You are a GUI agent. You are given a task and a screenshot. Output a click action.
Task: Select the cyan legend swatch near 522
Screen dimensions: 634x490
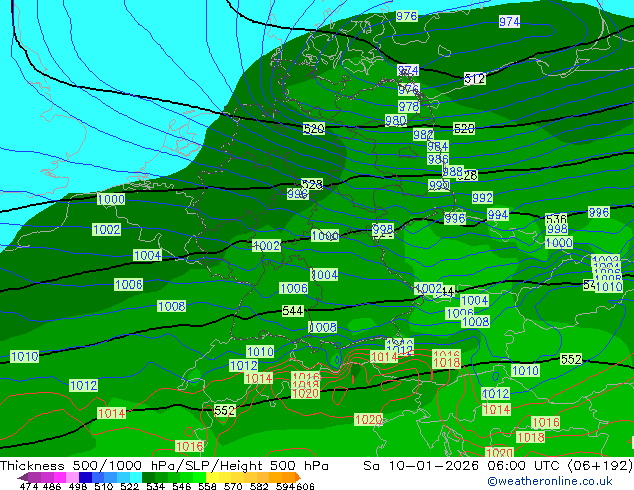click(x=136, y=477)
